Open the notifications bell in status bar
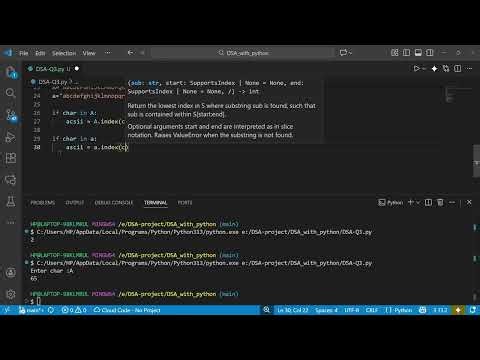 click(473, 310)
